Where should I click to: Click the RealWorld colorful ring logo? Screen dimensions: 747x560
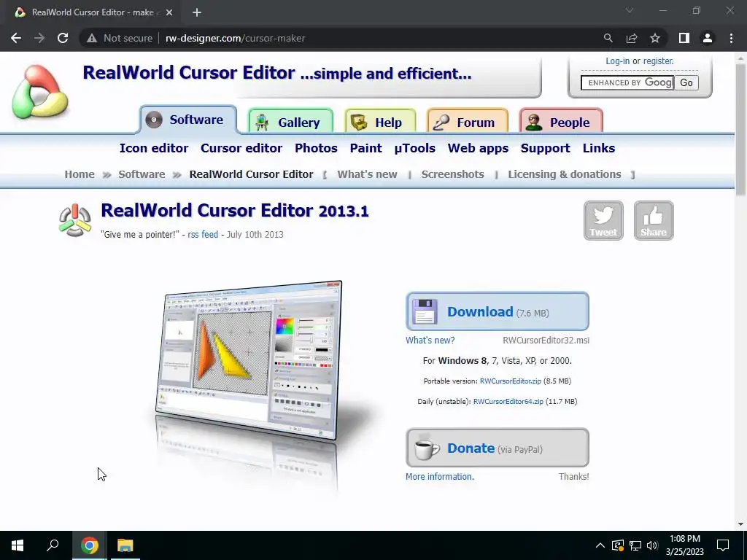(x=40, y=92)
